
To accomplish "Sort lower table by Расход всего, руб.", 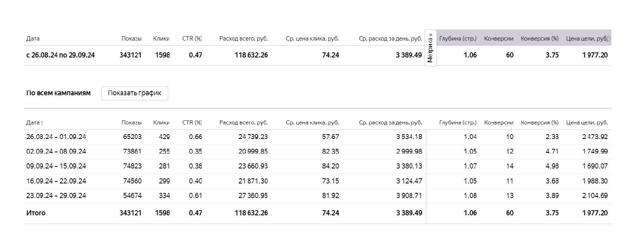I will pos(243,123).
